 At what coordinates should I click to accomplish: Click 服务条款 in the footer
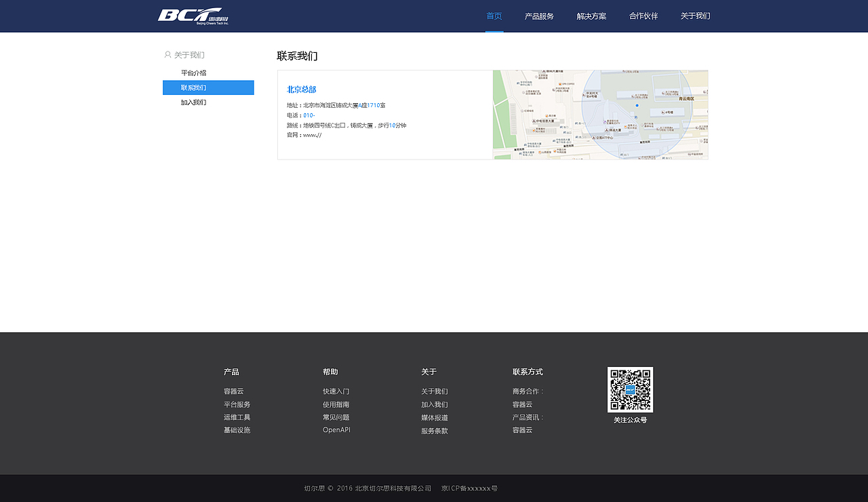pos(434,430)
